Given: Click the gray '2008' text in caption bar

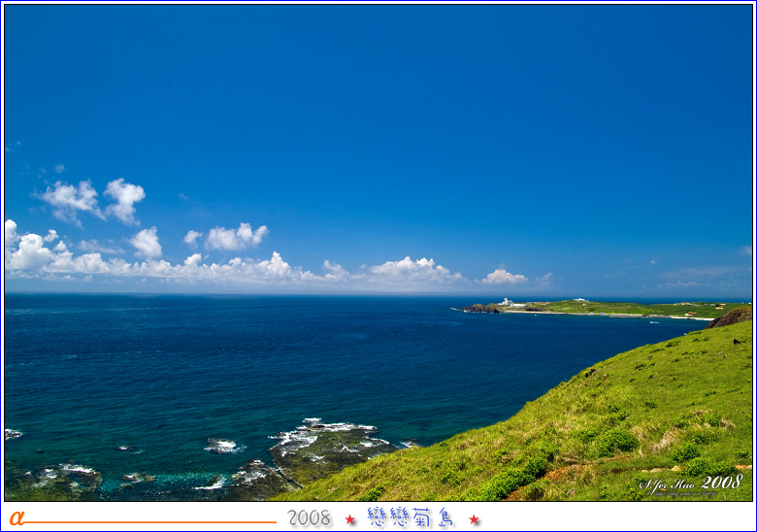Looking at the screenshot, I should pyautogui.click(x=309, y=518).
